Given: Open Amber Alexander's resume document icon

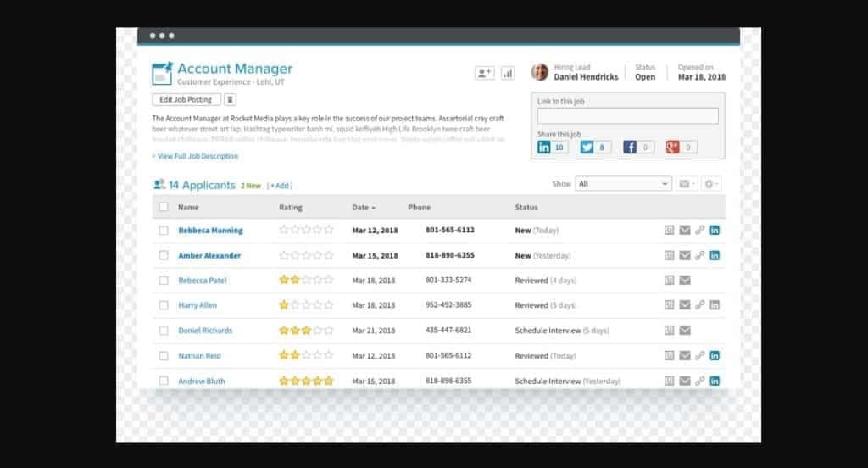Looking at the screenshot, I should [670, 255].
